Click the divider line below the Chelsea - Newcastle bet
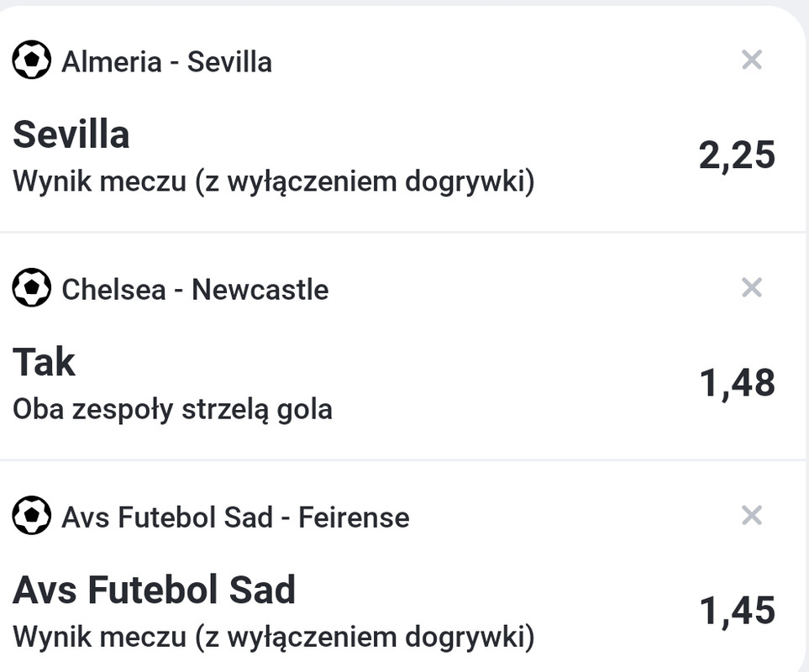809x672 pixels. point(403,459)
